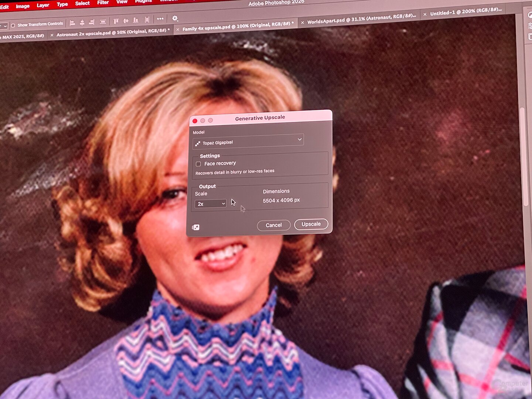532x399 pixels.
Task: Open the 2x Scale dropdown
Action: click(211, 204)
